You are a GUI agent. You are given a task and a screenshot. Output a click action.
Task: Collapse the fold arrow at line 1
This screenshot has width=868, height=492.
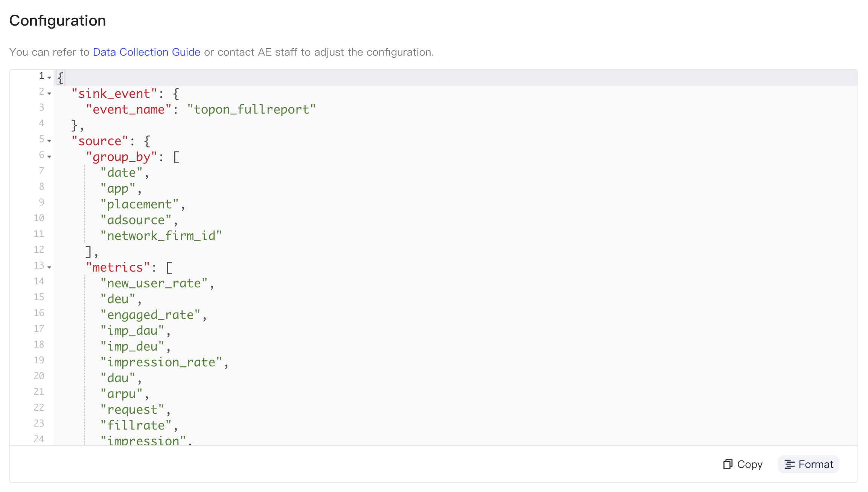[x=49, y=77]
